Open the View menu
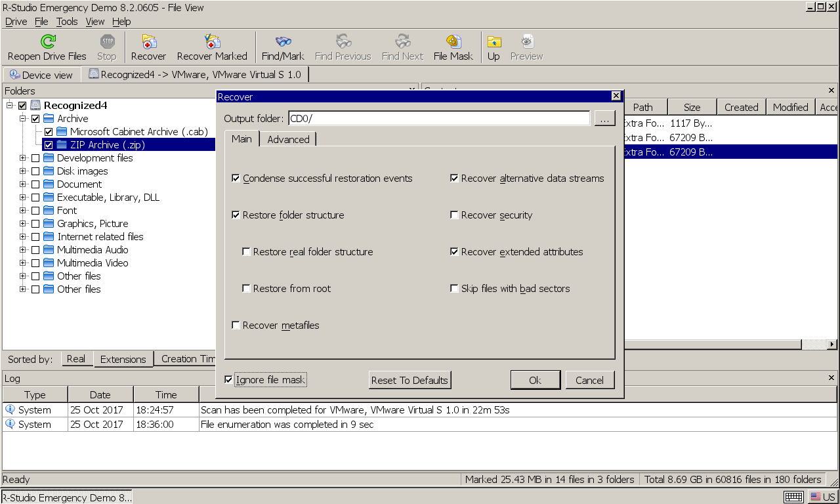This screenshot has height=504, width=840. pyautogui.click(x=95, y=22)
